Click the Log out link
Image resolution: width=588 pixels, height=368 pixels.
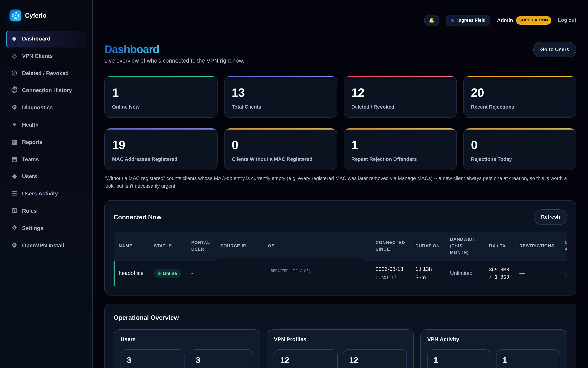(x=567, y=20)
